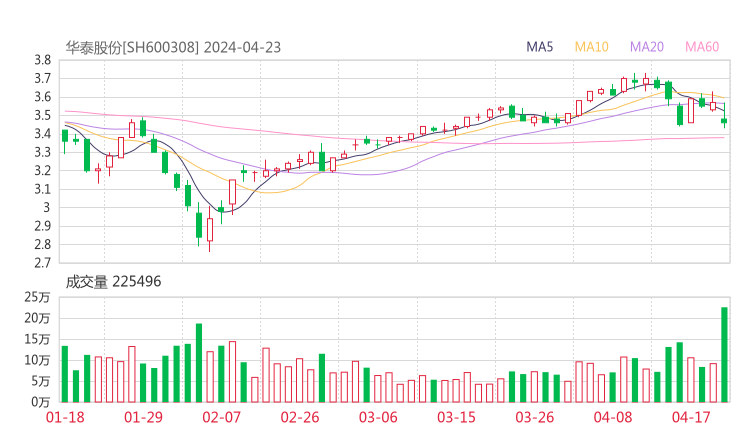740x440 pixels.
Task: Click the 03-26 date axis label
Action: point(534,417)
